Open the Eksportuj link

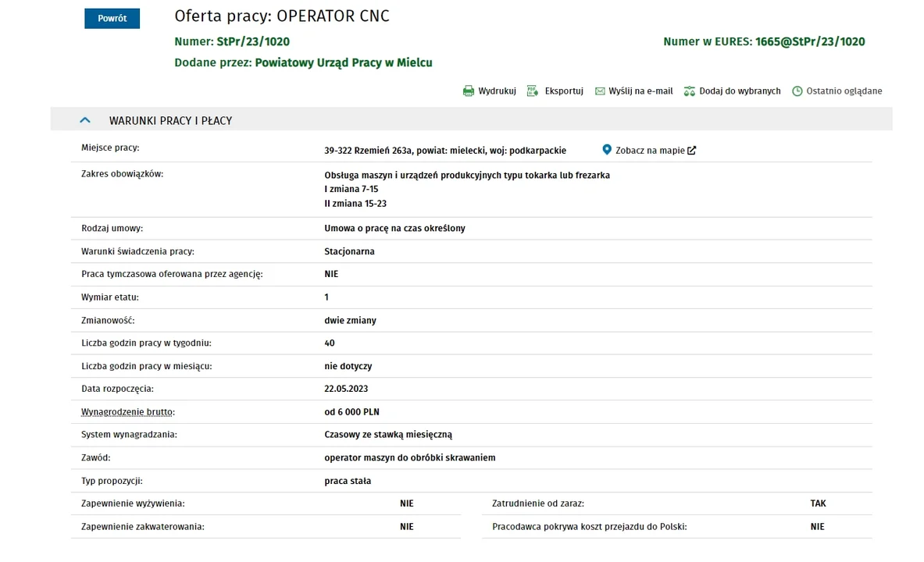tap(564, 91)
